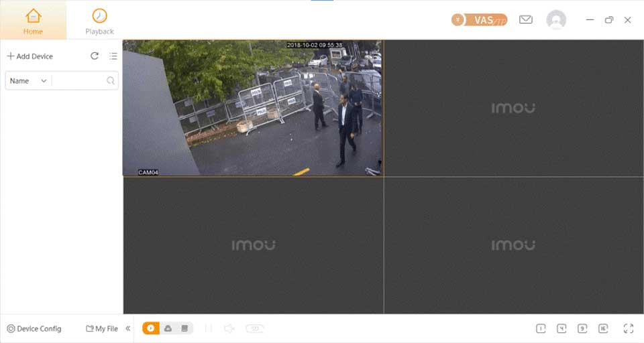Open the device list view options icon
Viewport: 644px width, 343px height.
pyautogui.click(x=113, y=56)
